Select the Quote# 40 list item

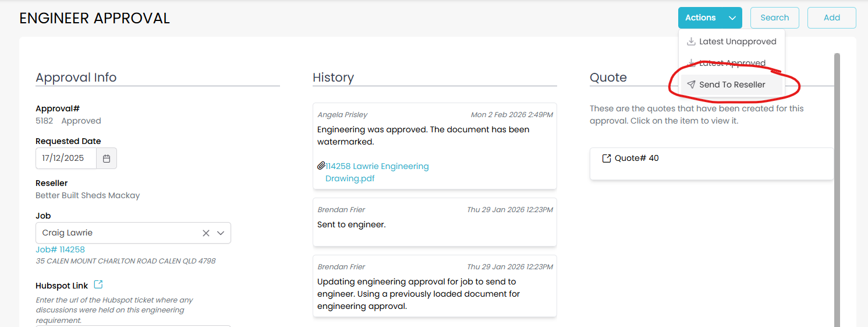tap(711, 164)
